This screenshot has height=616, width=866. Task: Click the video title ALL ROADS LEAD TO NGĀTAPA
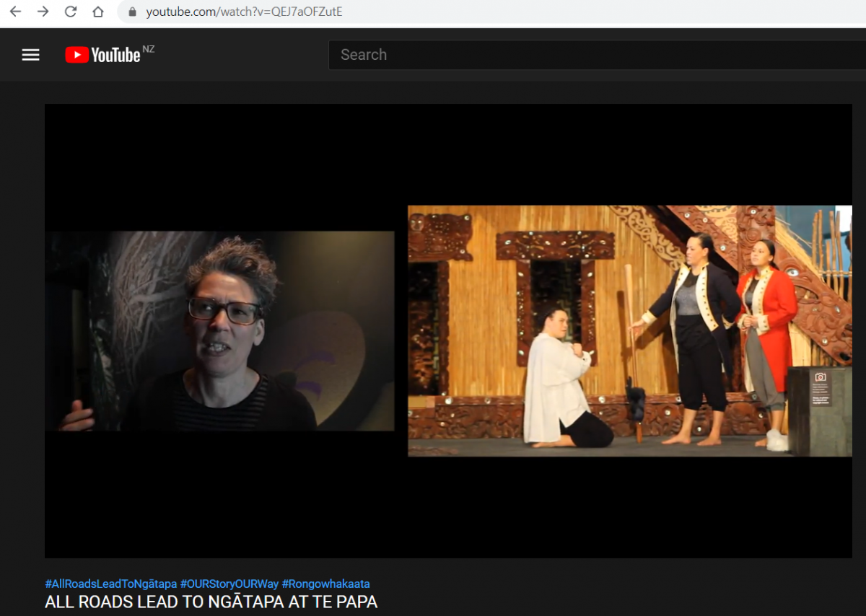[x=211, y=602]
